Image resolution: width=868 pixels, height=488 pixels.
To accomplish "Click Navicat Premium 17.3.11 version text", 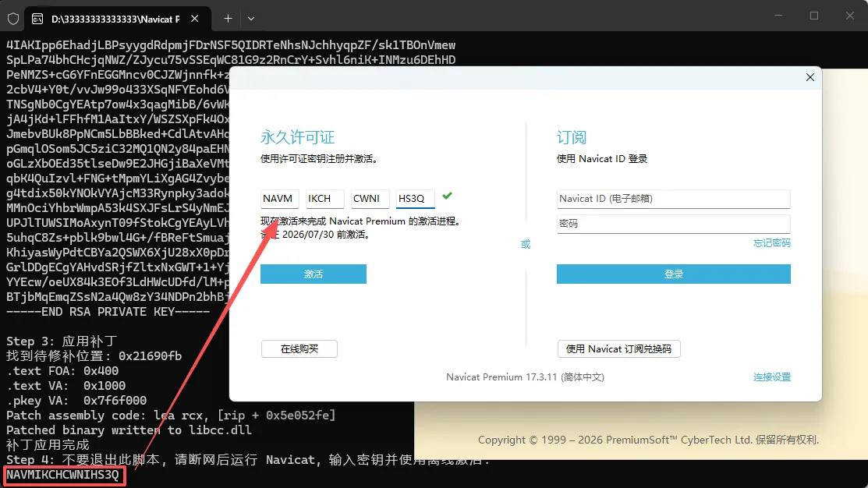I will point(525,377).
